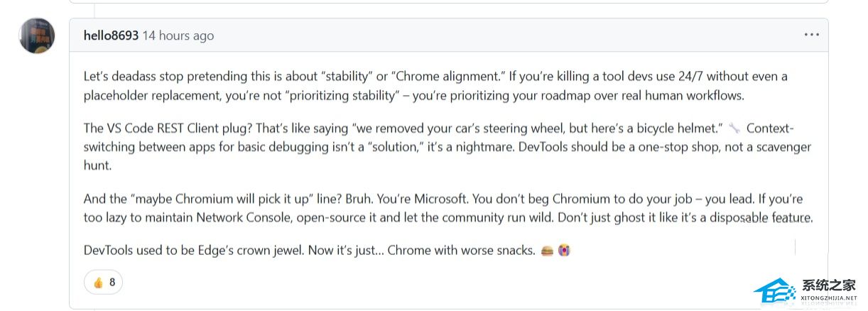Open hello8693's profile avatar
This screenshot has height=311, width=868.
point(37,36)
